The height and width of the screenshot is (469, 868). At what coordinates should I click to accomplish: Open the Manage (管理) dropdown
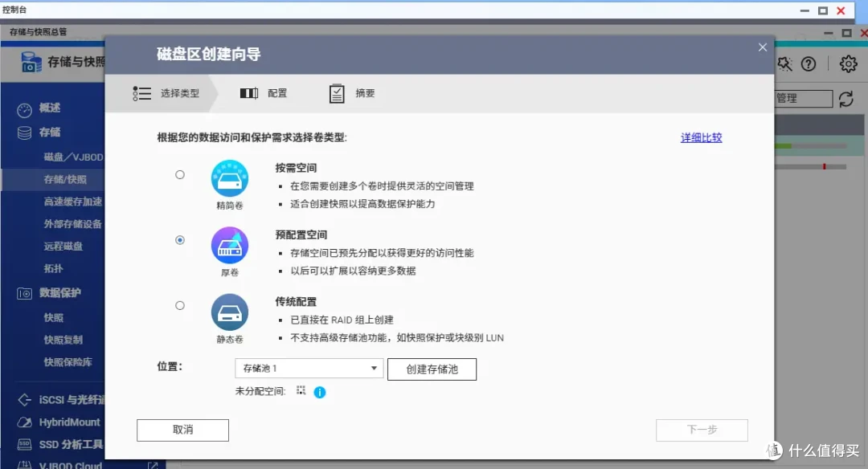click(803, 99)
